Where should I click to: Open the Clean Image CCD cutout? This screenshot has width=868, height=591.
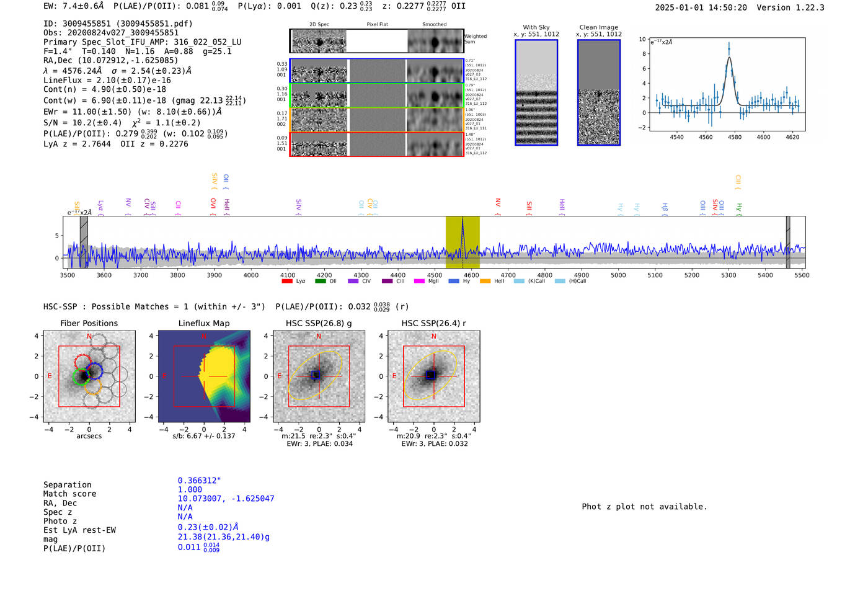click(599, 92)
